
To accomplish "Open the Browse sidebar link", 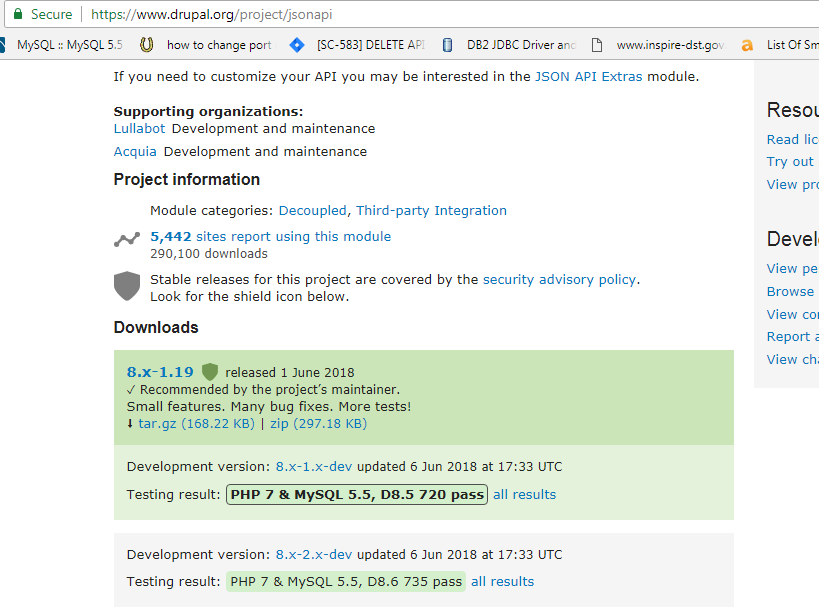I will [x=790, y=292].
